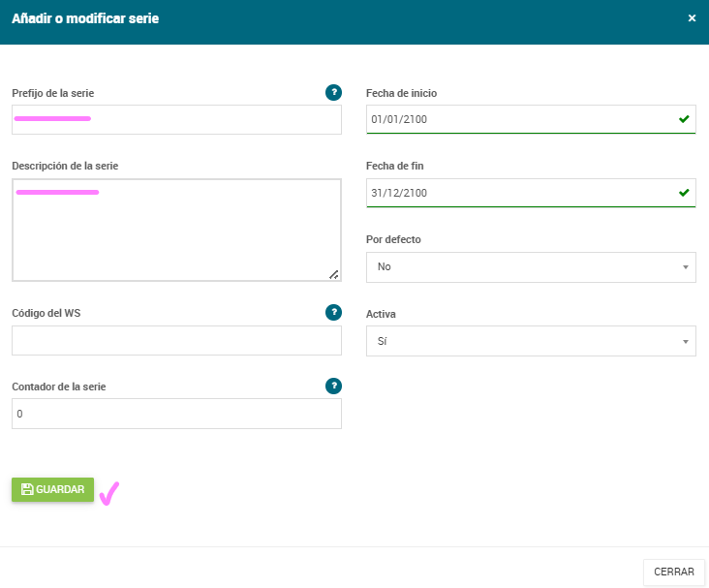Screen dimensions: 709x588
Task: Open the Por defecto dropdown
Action: (531, 267)
